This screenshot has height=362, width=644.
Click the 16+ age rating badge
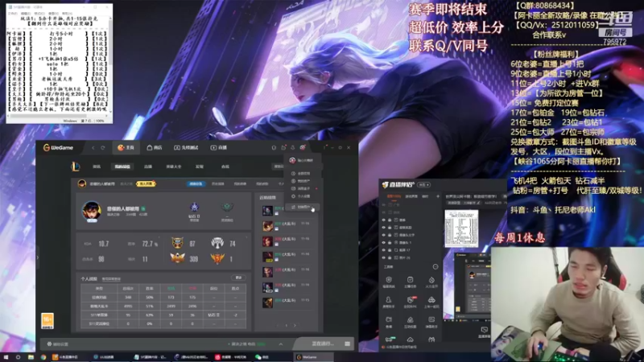pos(47,320)
